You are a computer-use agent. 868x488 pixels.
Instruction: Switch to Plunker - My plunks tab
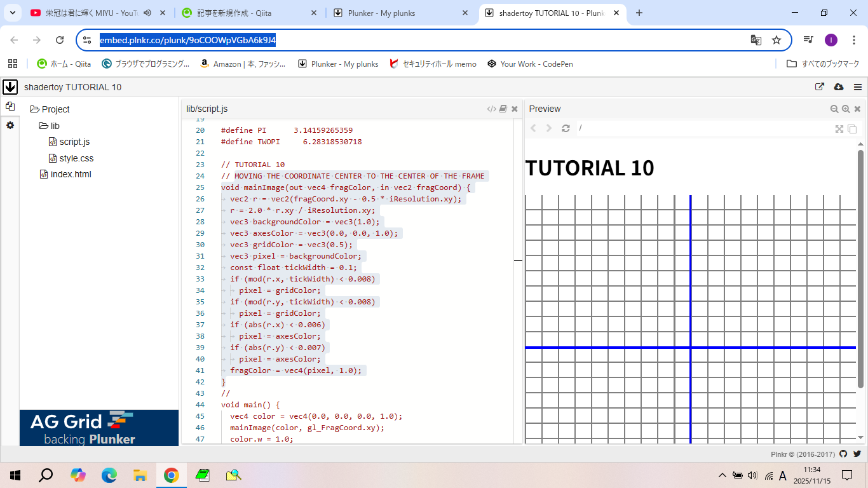[x=400, y=13]
